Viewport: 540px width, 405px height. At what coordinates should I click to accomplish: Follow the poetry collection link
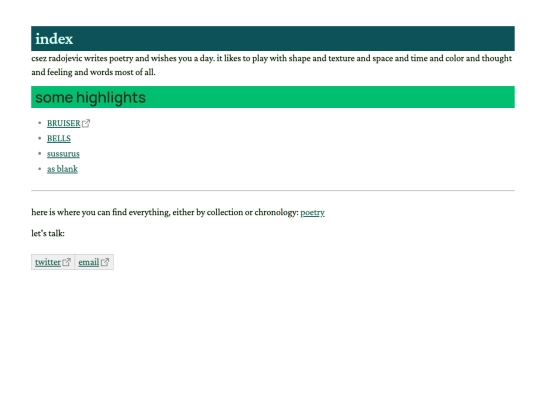[x=312, y=212]
